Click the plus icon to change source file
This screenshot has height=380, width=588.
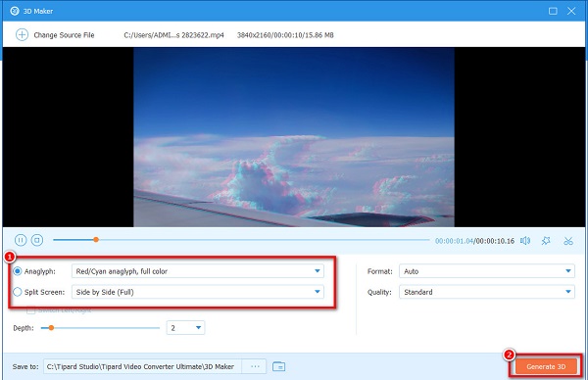pyautogui.click(x=22, y=35)
